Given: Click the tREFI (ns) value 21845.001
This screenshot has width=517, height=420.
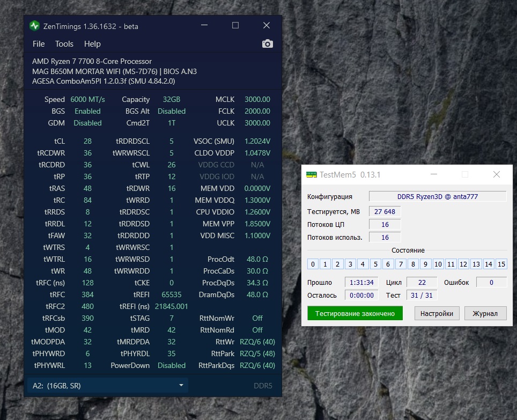Looking at the screenshot, I should 172,306.
